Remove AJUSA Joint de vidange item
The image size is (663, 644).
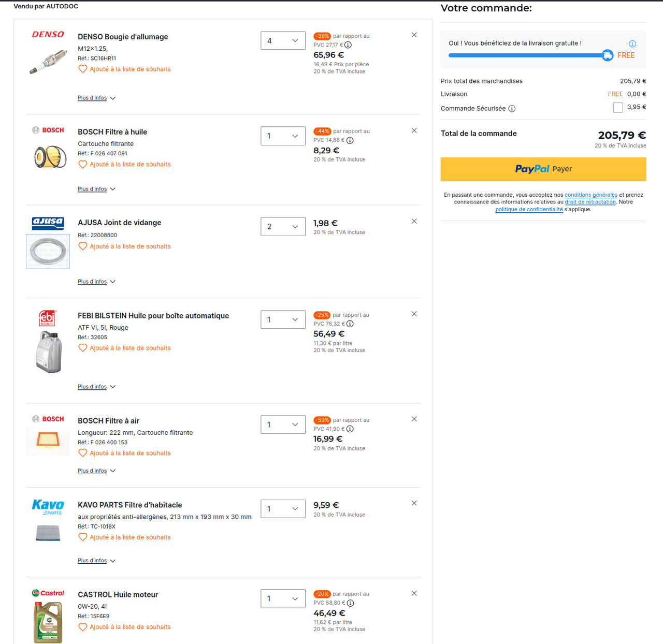[x=414, y=222]
